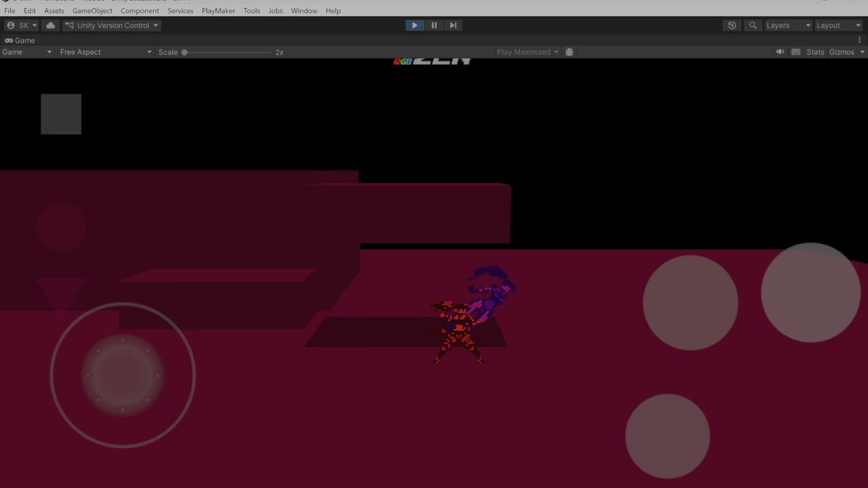Image resolution: width=868 pixels, height=488 pixels.
Task: Toggle Gizmos in the Game view
Action: click(842, 52)
